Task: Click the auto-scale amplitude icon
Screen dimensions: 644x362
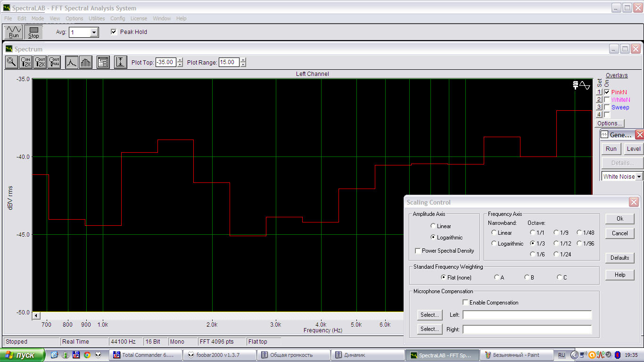Action: coord(121,62)
